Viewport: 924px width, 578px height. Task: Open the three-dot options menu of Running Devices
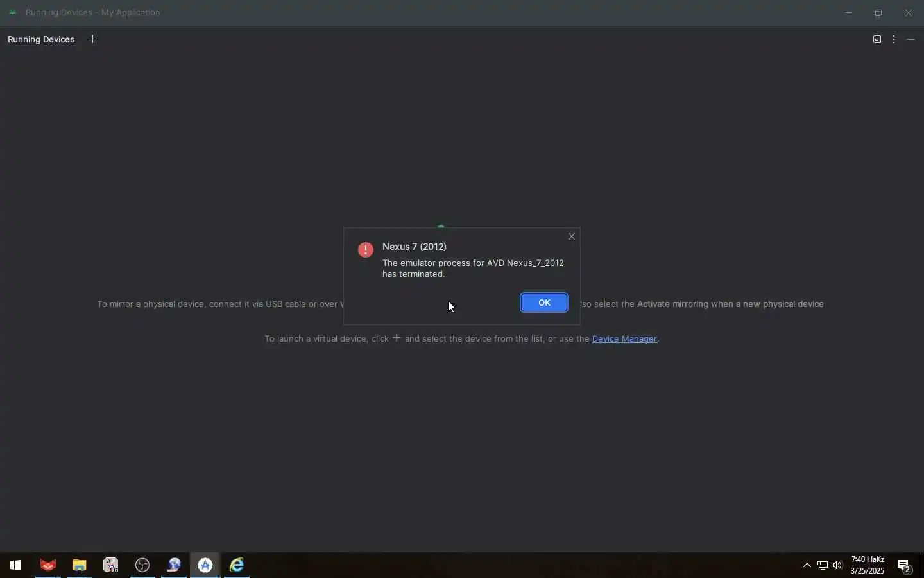click(x=894, y=39)
